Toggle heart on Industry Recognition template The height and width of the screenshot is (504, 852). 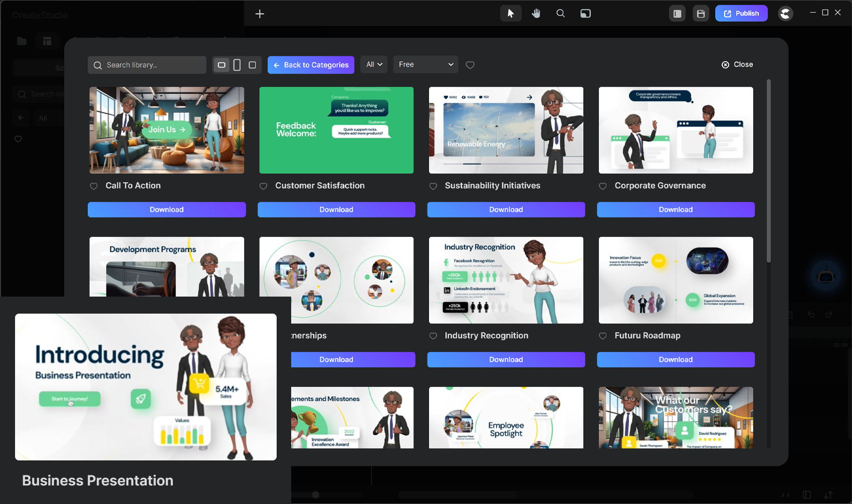coord(433,336)
